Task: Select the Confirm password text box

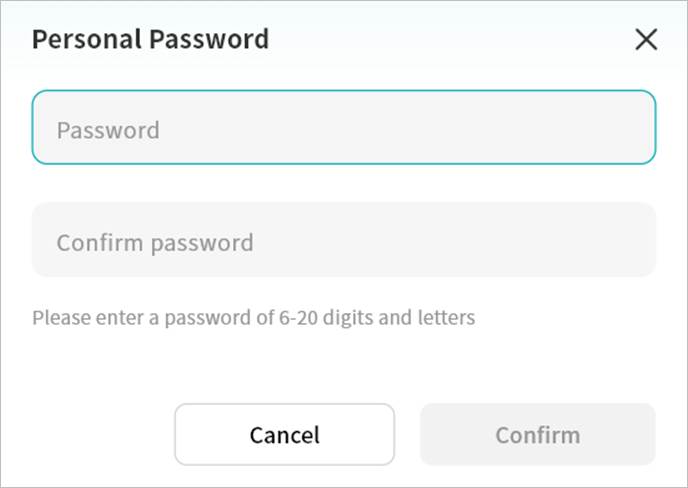Action: pyautogui.click(x=344, y=241)
